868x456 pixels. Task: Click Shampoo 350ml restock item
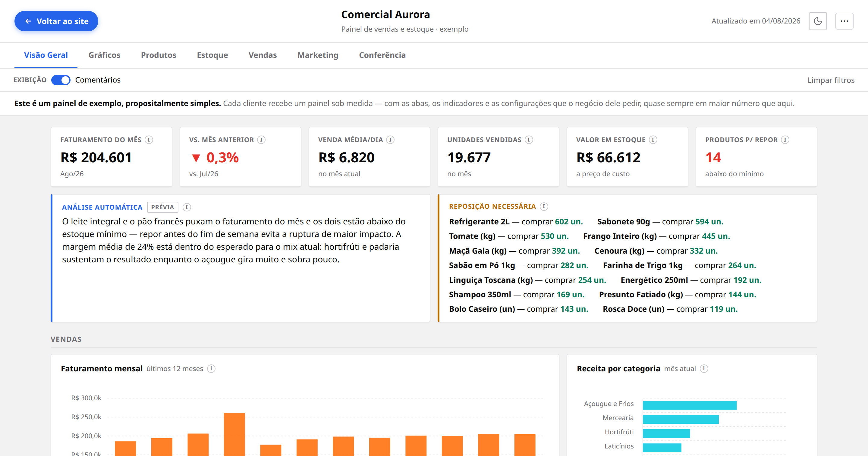point(517,295)
